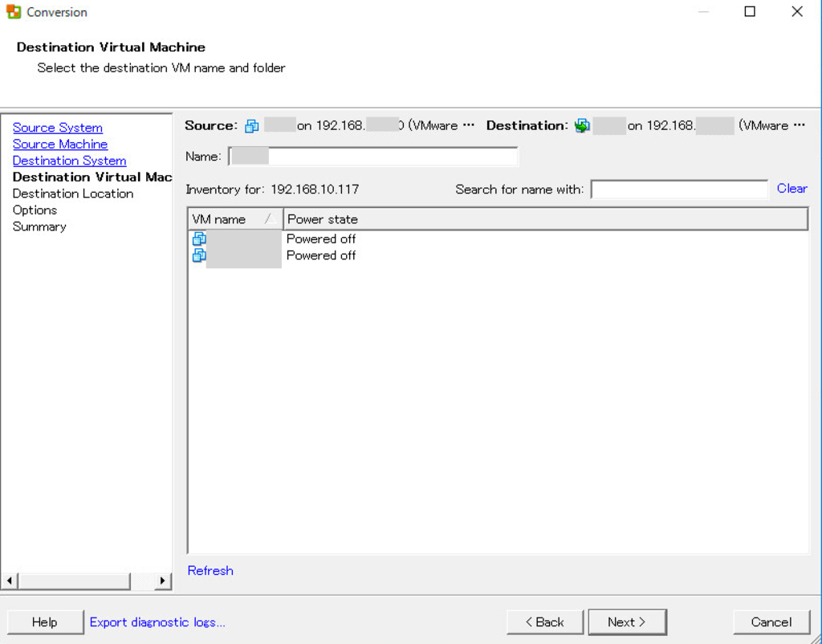Select the first powered-off VM icon
The height and width of the screenshot is (644, 822).
[199, 238]
